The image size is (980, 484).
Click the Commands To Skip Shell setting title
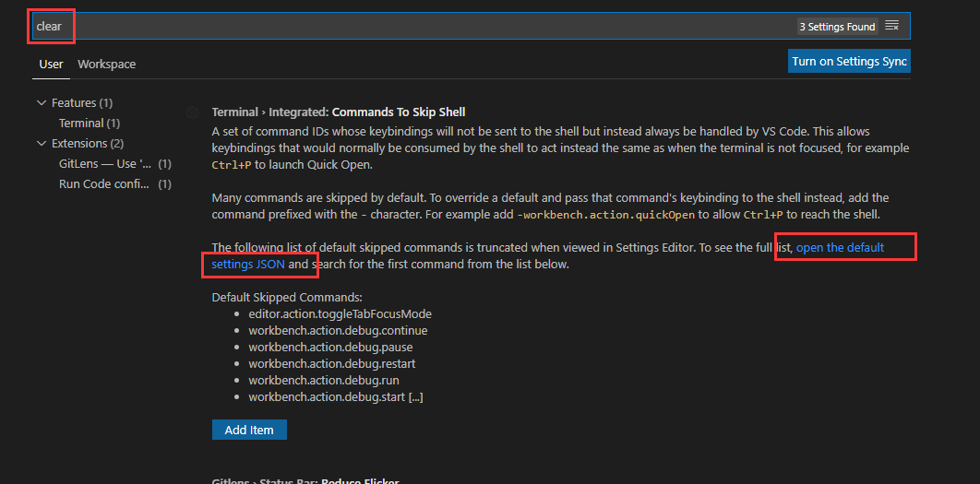pyautogui.click(x=338, y=112)
